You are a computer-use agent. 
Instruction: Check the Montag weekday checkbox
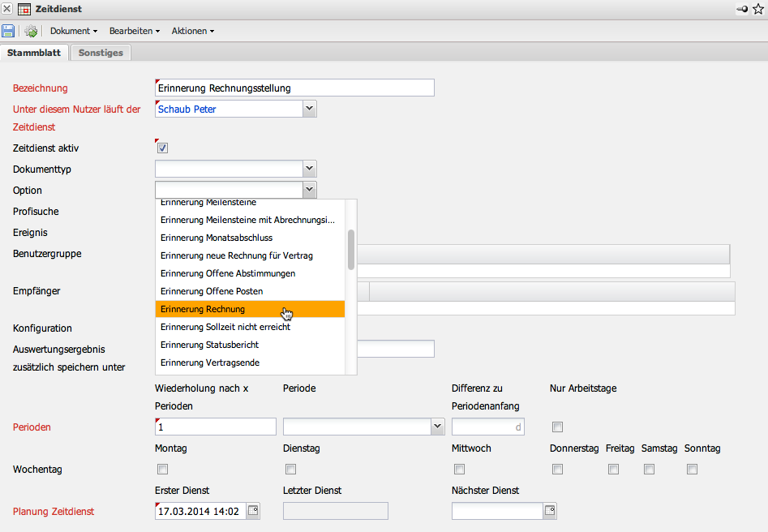pyautogui.click(x=162, y=470)
